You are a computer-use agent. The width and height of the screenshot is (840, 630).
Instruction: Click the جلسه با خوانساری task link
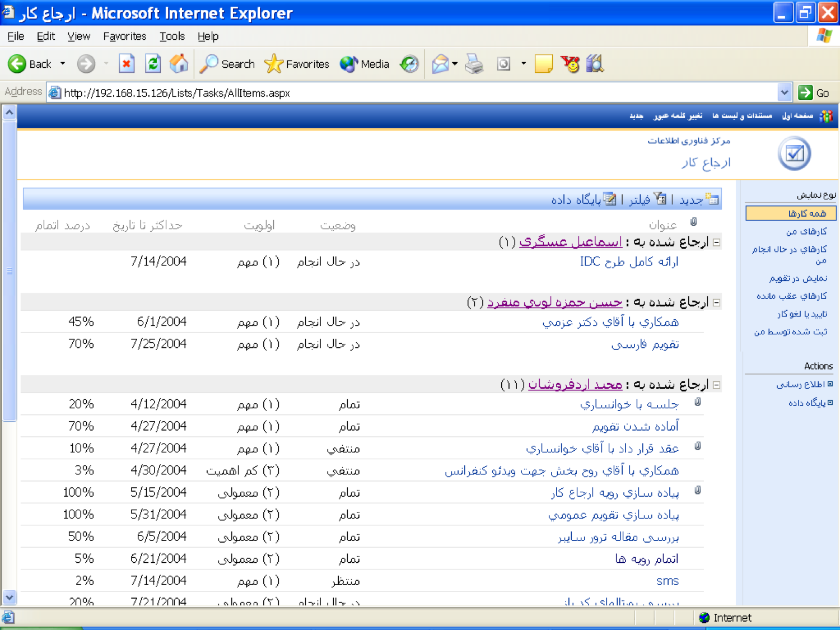click(x=629, y=404)
